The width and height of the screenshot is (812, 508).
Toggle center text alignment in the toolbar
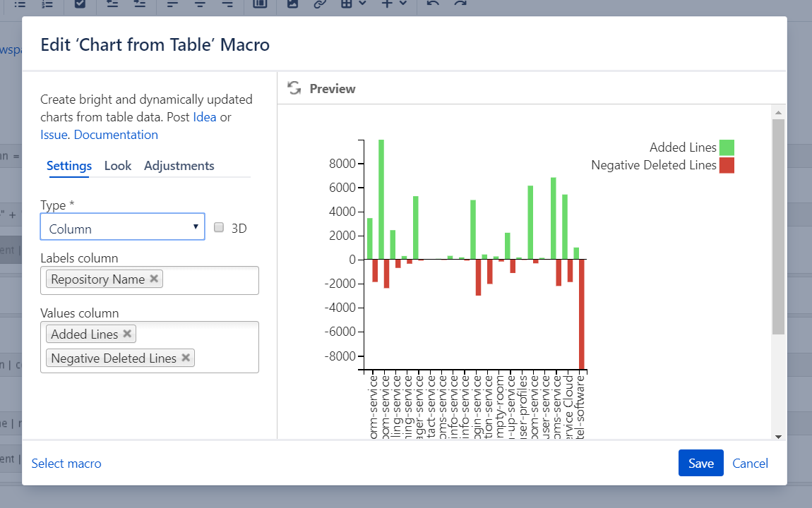[200, 4]
